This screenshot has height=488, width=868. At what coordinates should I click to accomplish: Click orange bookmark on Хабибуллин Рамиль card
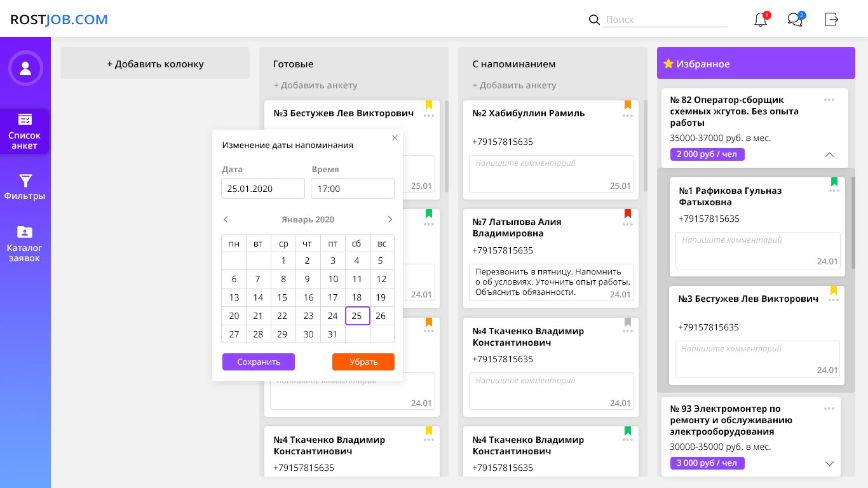tap(628, 105)
